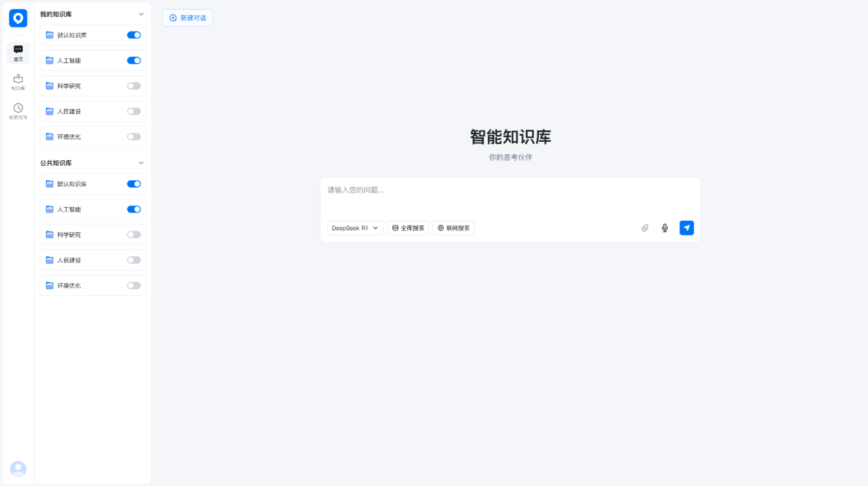
Task: Click the blue app logo icon
Action: point(18,18)
